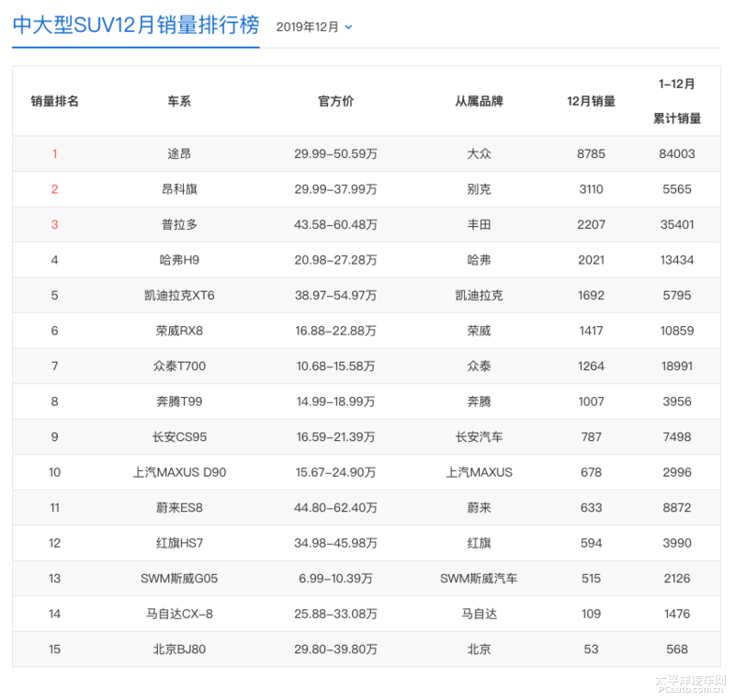Select the price 43.58-60.48万

[x=335, y=224]
